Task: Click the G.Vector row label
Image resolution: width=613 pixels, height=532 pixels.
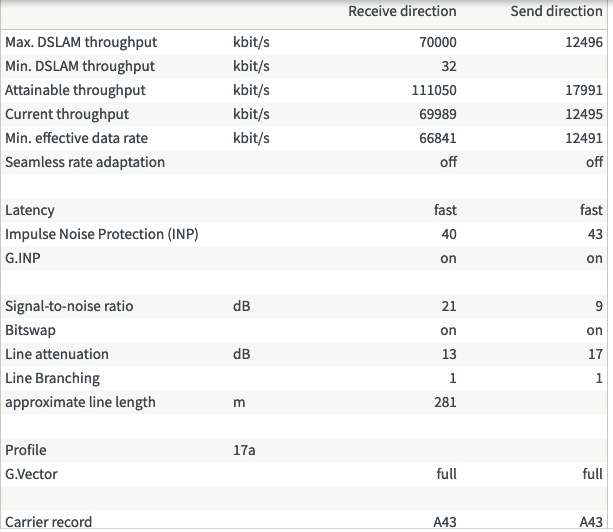Action: point(33,474)
